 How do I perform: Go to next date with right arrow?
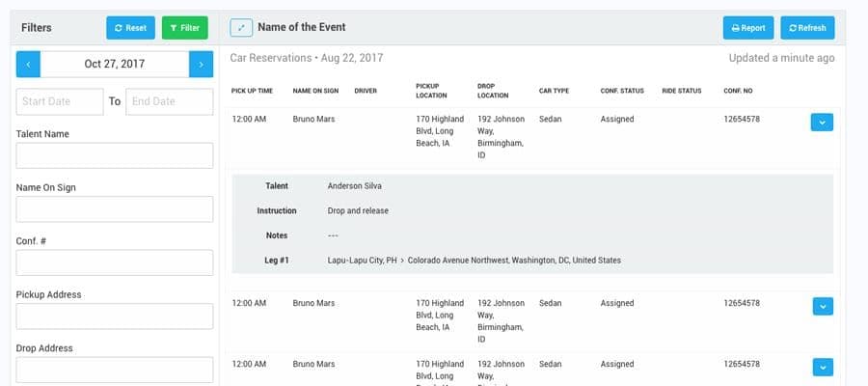point(201,65)
